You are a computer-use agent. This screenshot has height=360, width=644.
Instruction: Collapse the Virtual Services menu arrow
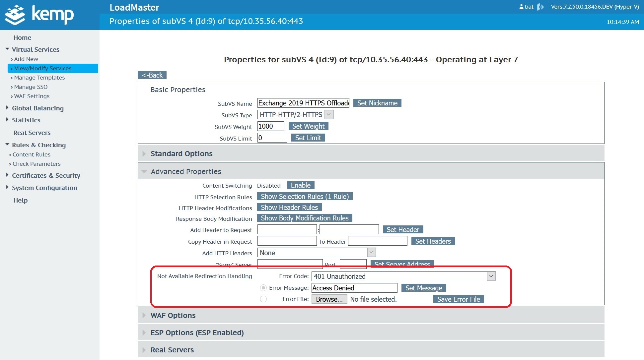coord(7,49)
